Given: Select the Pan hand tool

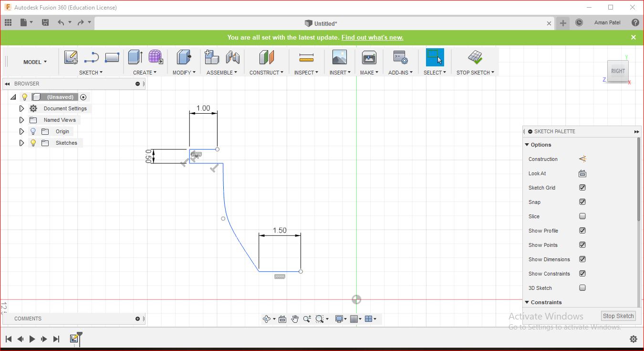Looking at the screenshot, I should click(x=295, y=319).
